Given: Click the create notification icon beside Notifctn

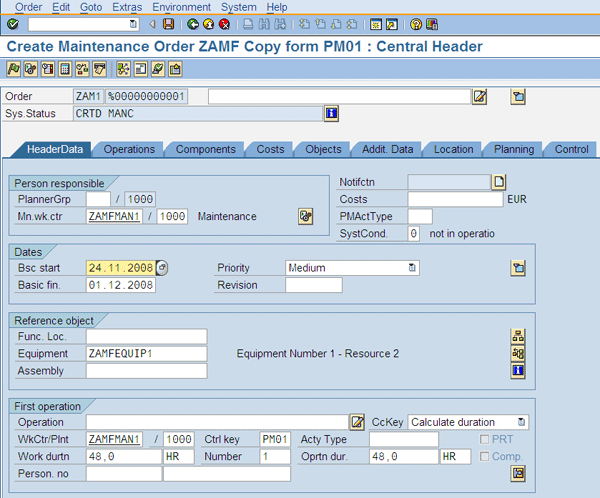Looking at the screenshot, I should click(499, 182).
